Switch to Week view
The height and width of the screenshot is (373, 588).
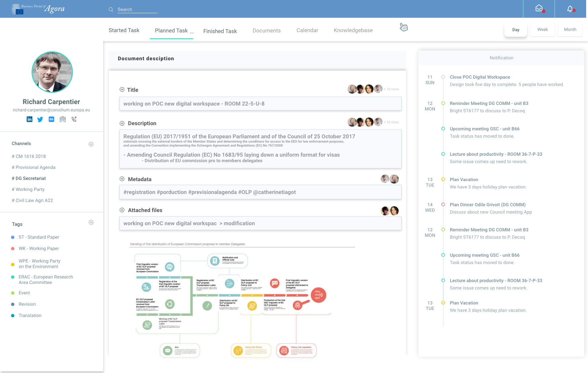click(542, 30)
